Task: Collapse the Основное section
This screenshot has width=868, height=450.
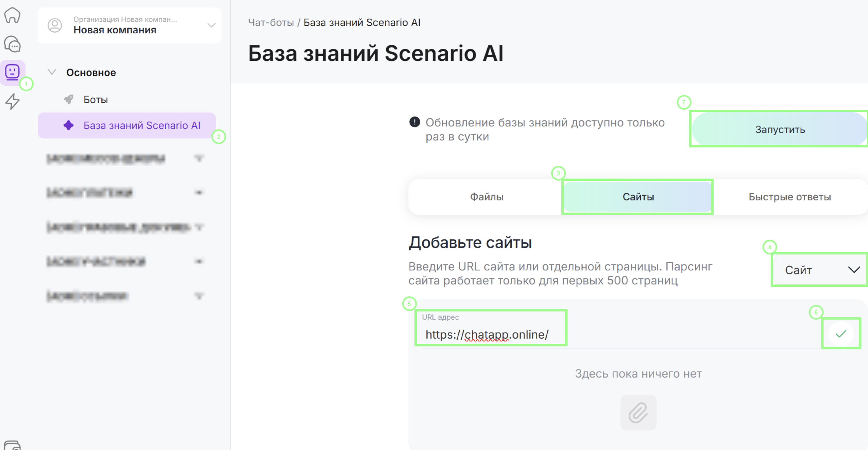Action: tap(52, 72)
